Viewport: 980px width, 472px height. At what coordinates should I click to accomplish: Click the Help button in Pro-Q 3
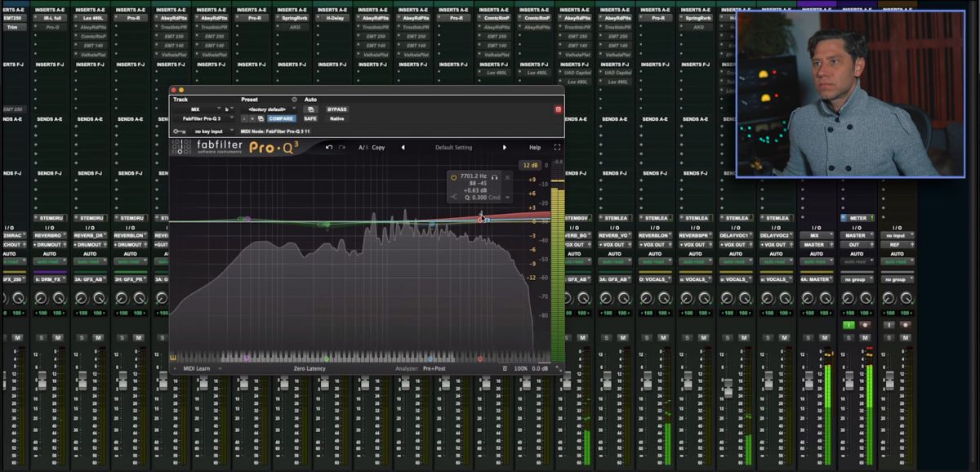click(x=536, y=147)
